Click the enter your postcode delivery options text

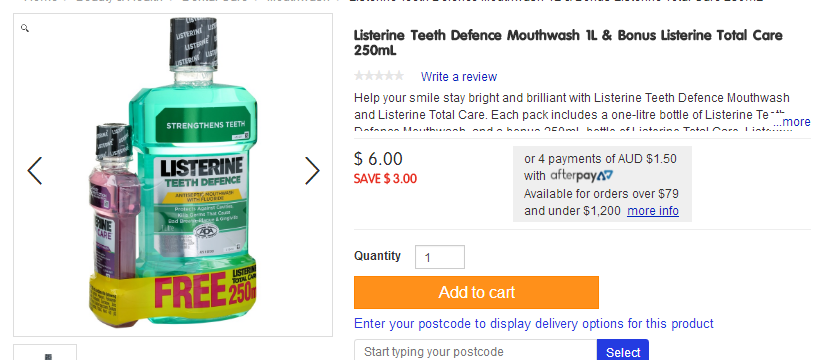pyautogui.click(x=534, y=323)
